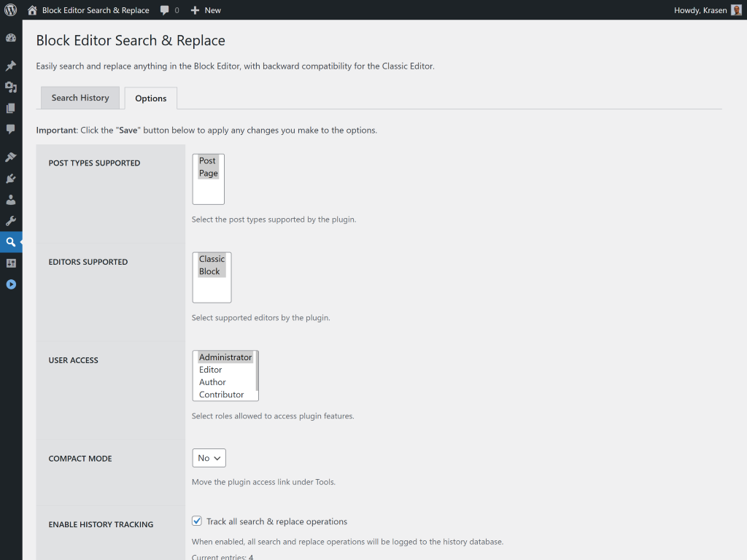Select Page in post types list

(x=209, y=174)
